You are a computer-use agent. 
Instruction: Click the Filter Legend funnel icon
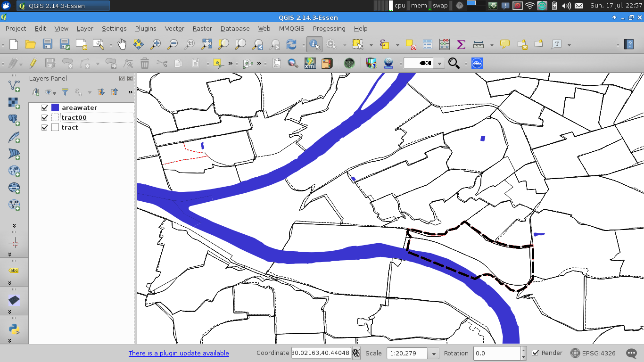pyautogui.click(x=65, y=92)
